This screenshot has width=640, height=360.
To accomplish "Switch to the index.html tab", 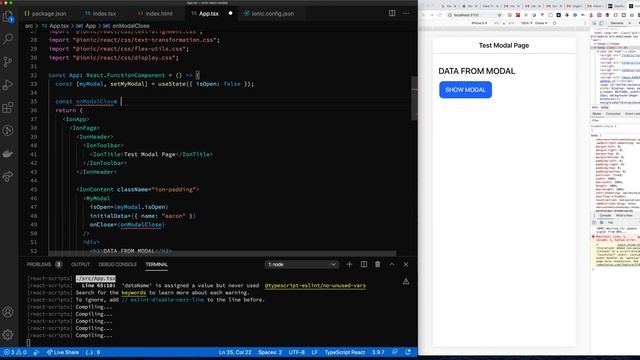I will pos(155,13).
